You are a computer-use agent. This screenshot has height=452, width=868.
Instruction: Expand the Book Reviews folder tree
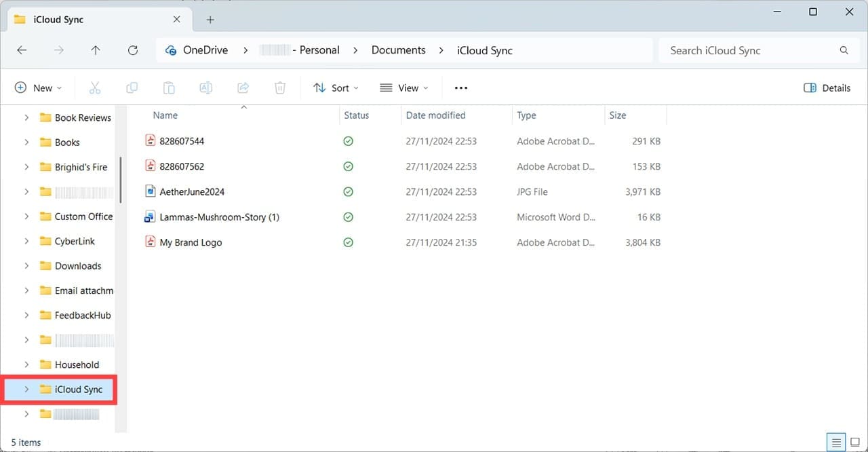tap(26, 117)
